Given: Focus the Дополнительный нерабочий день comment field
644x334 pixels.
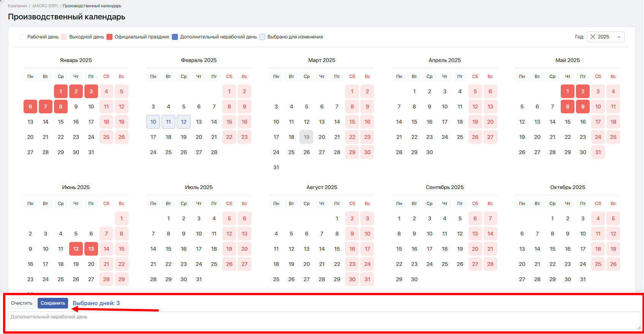Looking at the screenshot, I should coord(324,321).
